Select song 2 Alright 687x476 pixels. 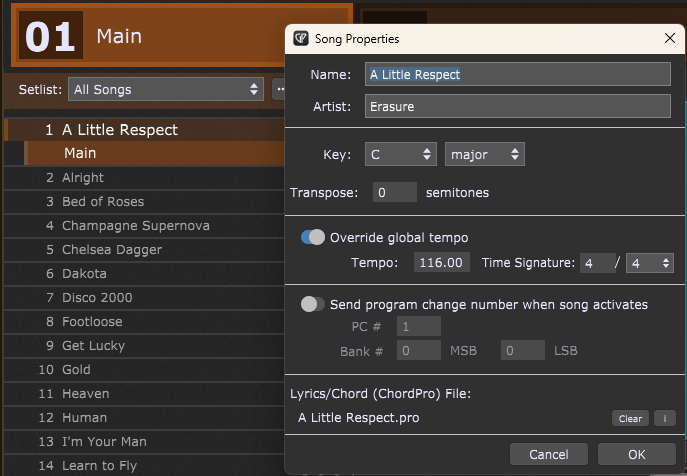click(145, 178)
